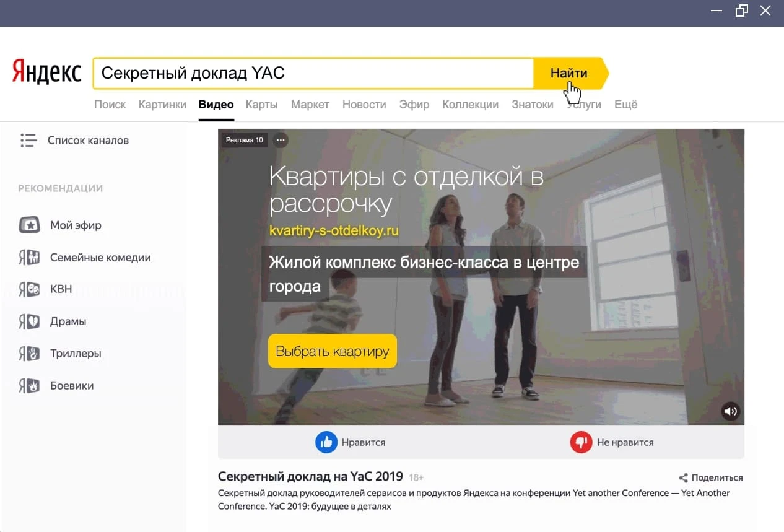Open the Драмы channel icon
784x532 pixels.
28,321
